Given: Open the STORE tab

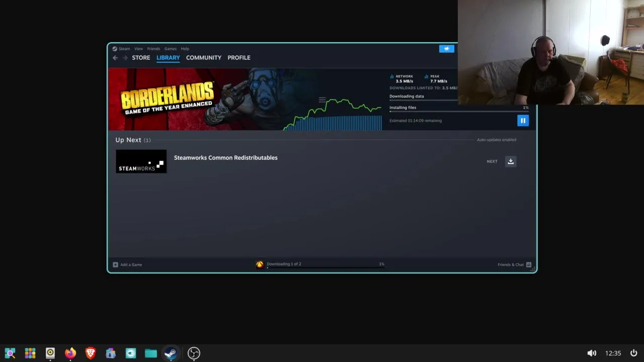Looking at the screenshot, I should point(141,58).
